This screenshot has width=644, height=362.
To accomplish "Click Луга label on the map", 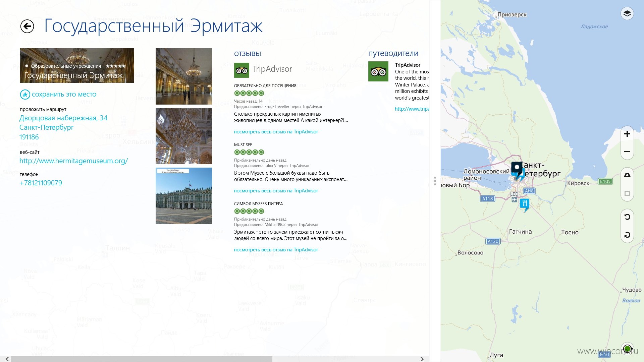I will [496, 355].
